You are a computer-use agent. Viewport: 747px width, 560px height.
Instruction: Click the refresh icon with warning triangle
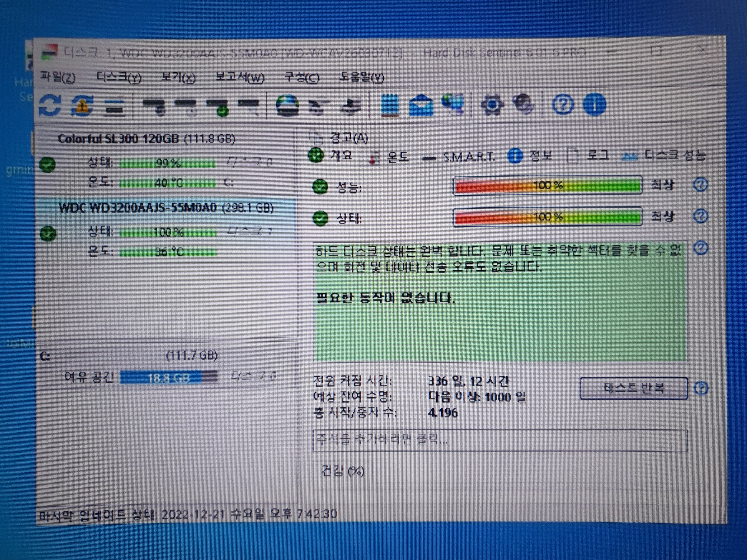coord(82,106)
